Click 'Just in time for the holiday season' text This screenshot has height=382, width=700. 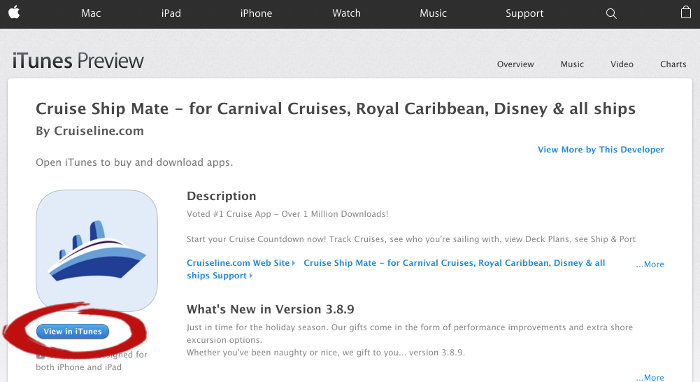409,333
